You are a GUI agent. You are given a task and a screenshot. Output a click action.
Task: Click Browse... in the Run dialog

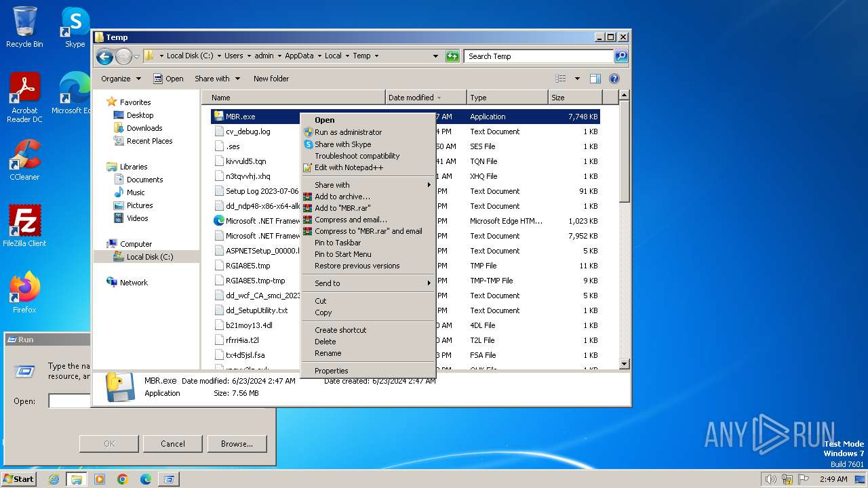click(x=237, y=444)
